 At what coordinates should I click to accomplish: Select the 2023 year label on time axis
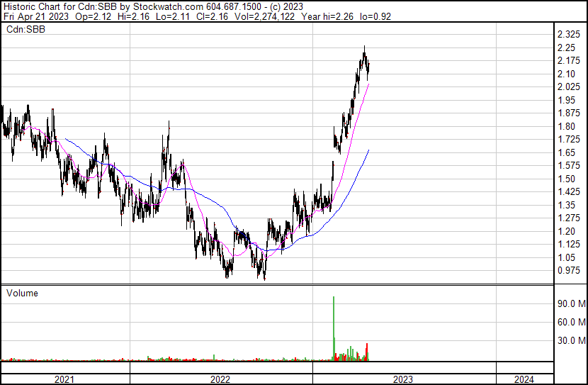click(x=402, y=379)
